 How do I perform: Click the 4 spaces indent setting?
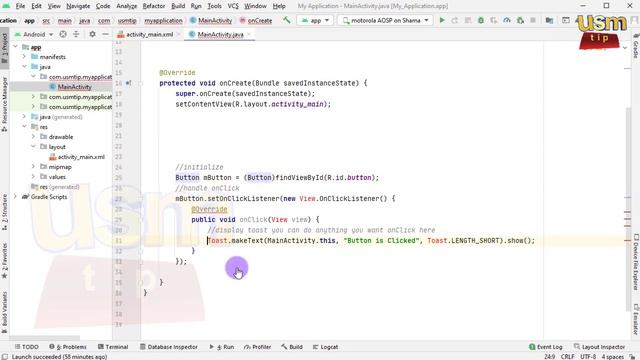point(612,356)
